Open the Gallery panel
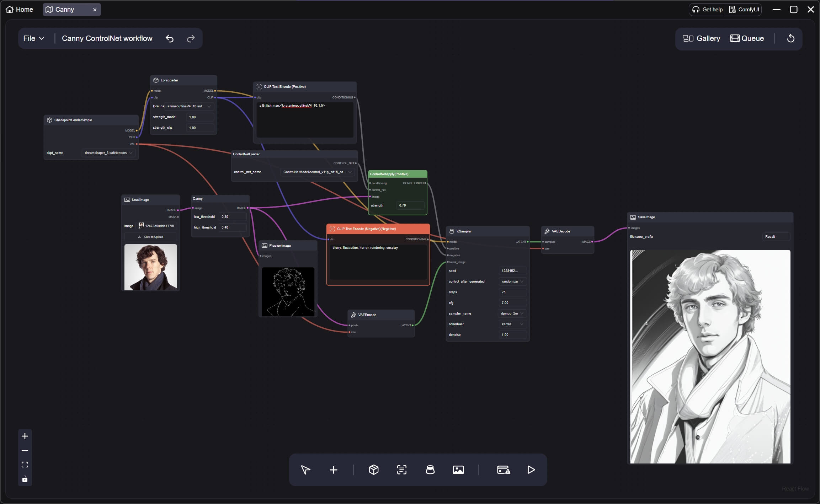This screenshot has height=504, width=820. tap(701, 38)
